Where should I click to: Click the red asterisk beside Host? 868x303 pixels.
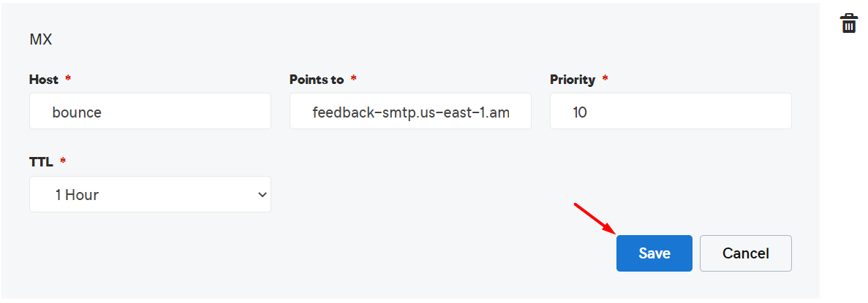click(69, 78)
